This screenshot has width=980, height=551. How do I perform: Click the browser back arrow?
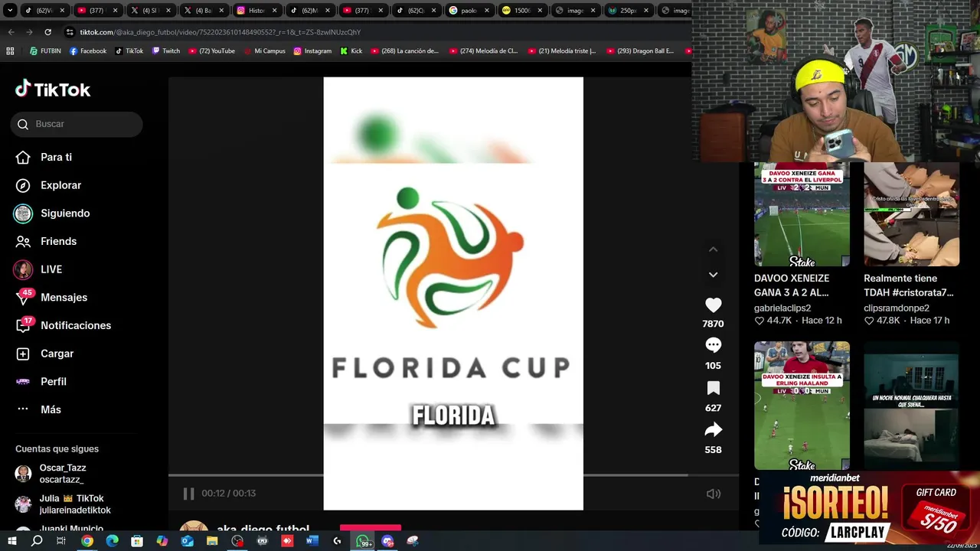coord(11,32)
